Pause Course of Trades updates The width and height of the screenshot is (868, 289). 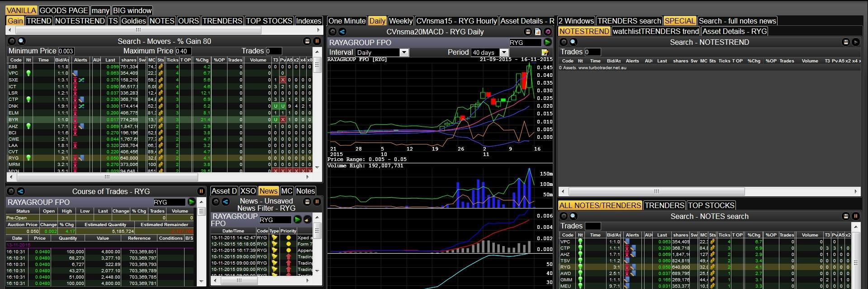coord(201,191)
